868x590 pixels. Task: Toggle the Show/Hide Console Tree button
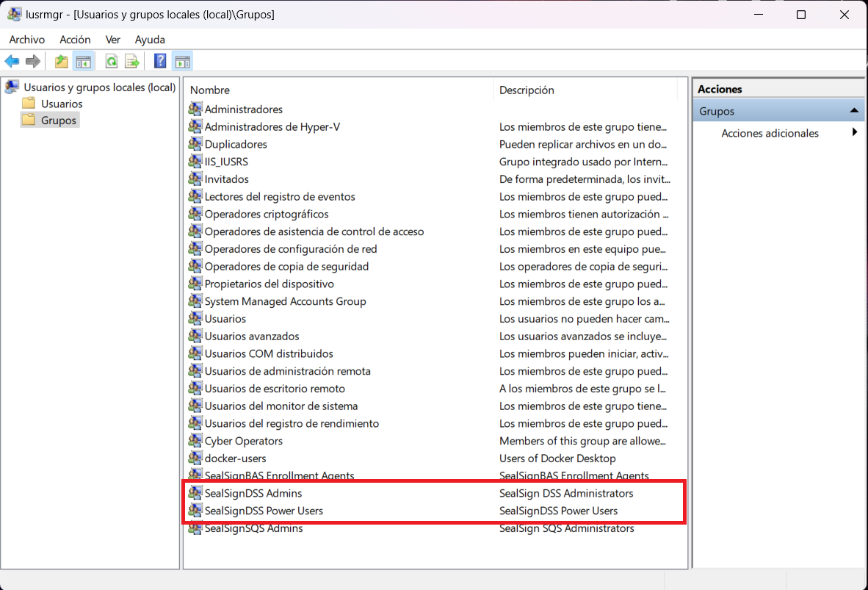pyautogui.click(x=84, y=62)
